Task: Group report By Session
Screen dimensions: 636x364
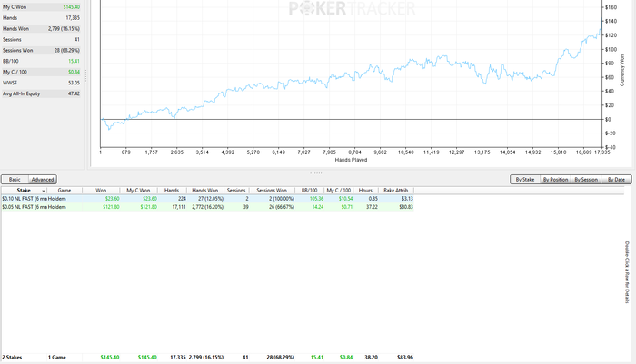Action: (x=586, y=179)
